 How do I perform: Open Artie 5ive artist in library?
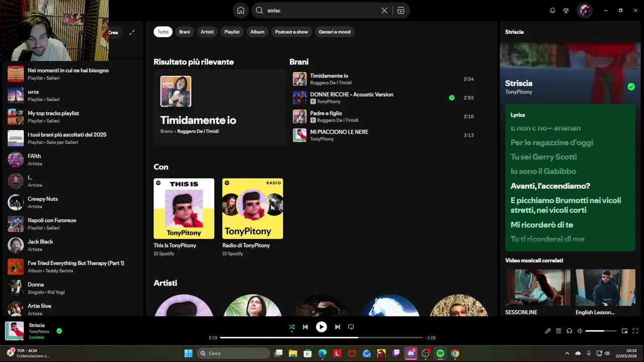[x=72, y=309]
